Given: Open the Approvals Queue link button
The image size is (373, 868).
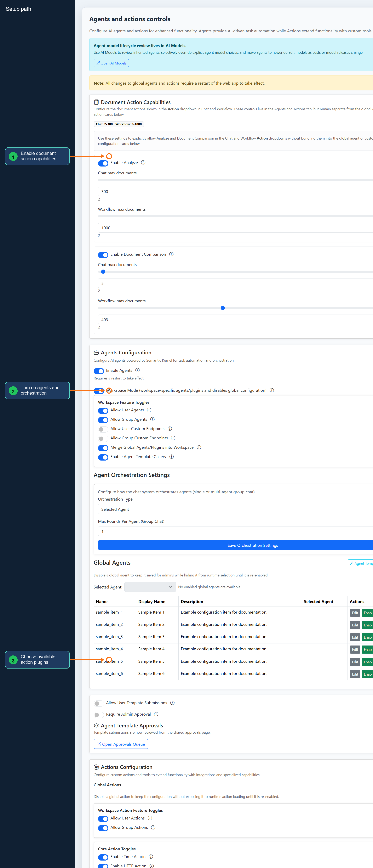Looking at the screenshot, I should click(x=121, y=744).
